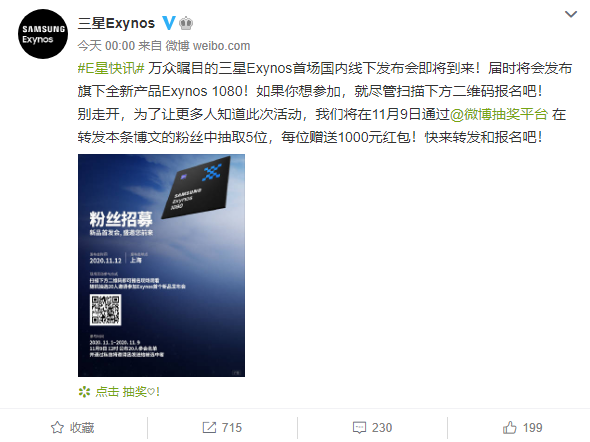The image size is (590, 442).
Task: Open the 微博 weibo.com source link
Action: [x=208, y=46]
